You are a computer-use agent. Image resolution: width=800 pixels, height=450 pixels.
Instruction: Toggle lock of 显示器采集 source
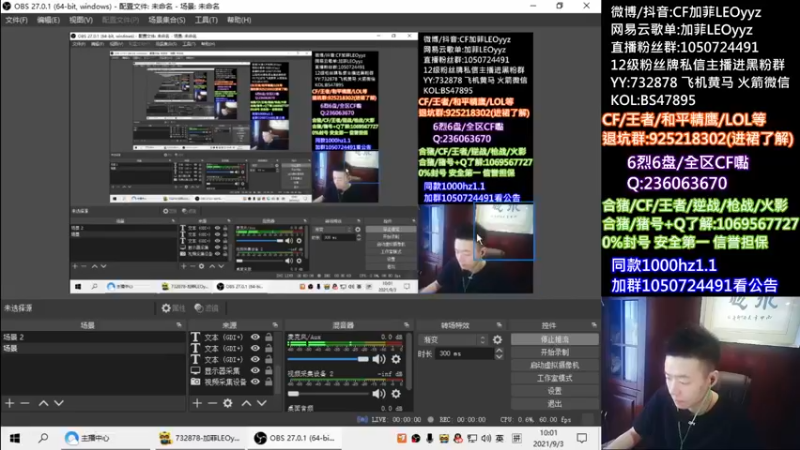click(x=269, y=370)
